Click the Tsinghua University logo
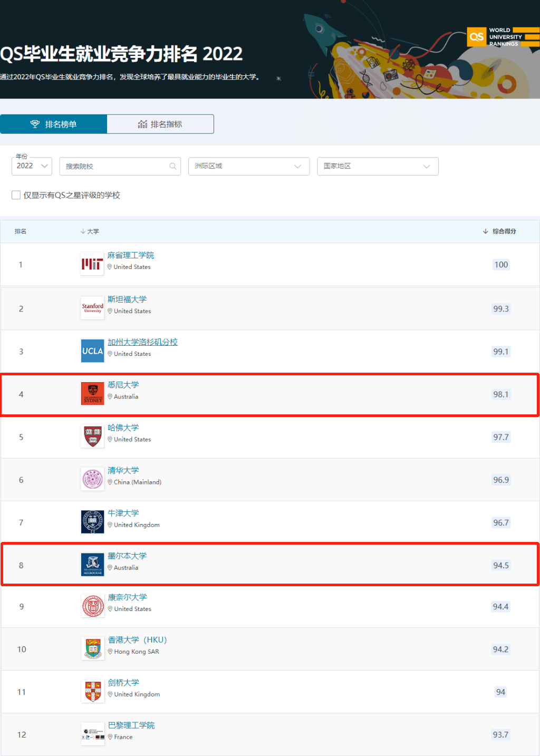The height and width of the screenshot is (756, 540). [x=92, y=479]
